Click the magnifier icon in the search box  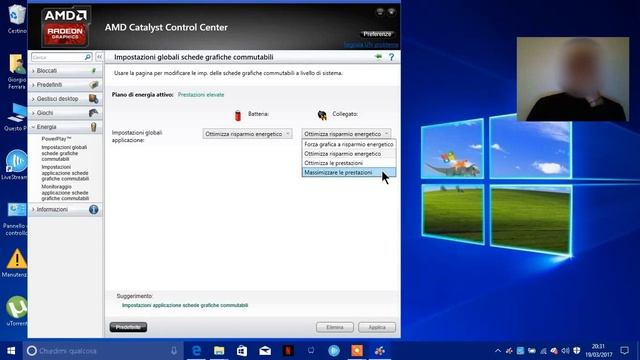coord(87,57)
